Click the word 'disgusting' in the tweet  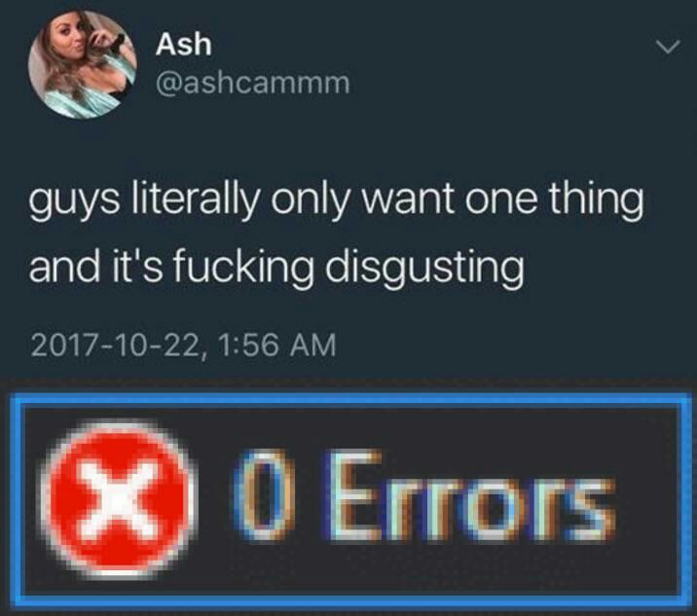424,270
